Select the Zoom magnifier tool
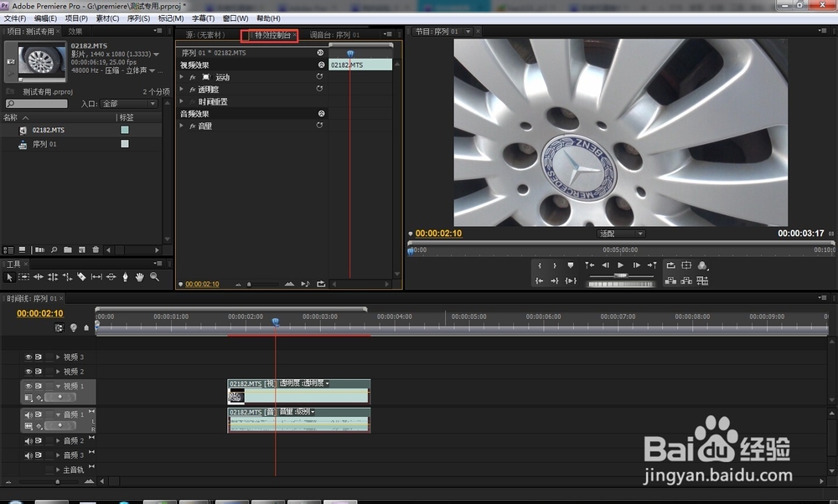This screenshot has height=504, width=838. [154, 277]
